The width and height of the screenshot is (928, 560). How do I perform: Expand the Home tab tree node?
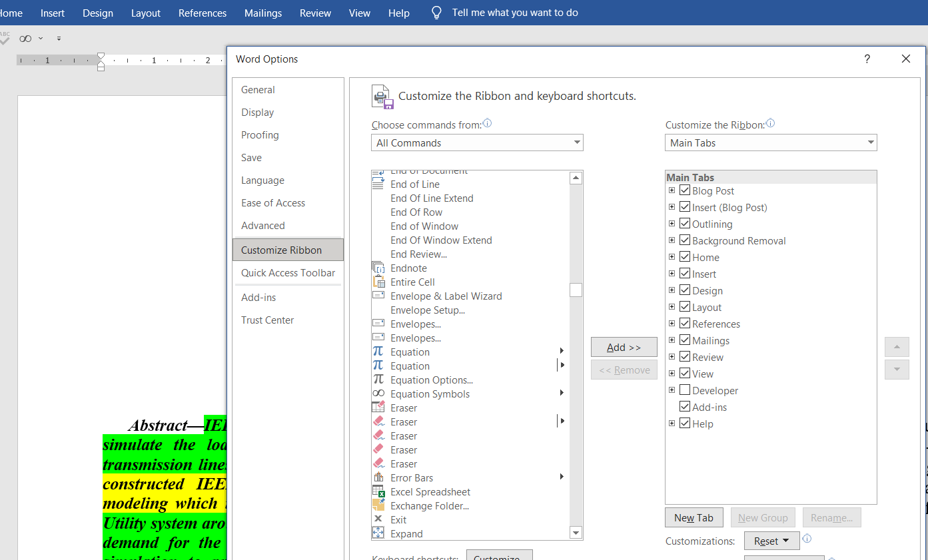click(671, 256)
